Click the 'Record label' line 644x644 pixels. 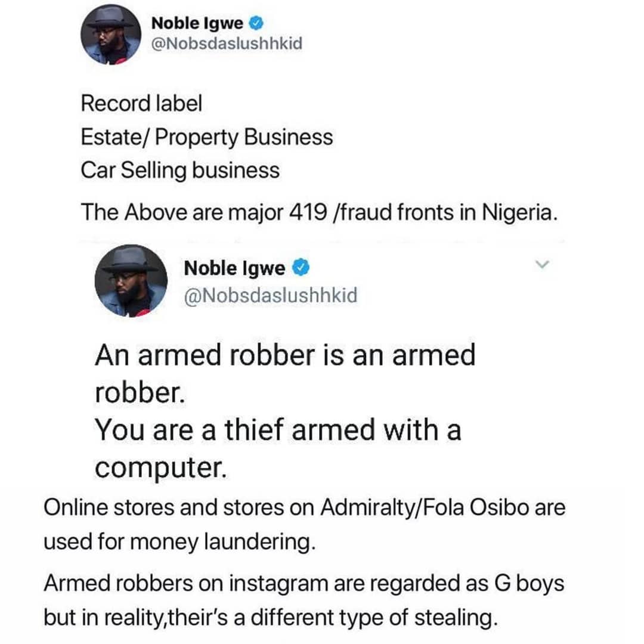141,103
